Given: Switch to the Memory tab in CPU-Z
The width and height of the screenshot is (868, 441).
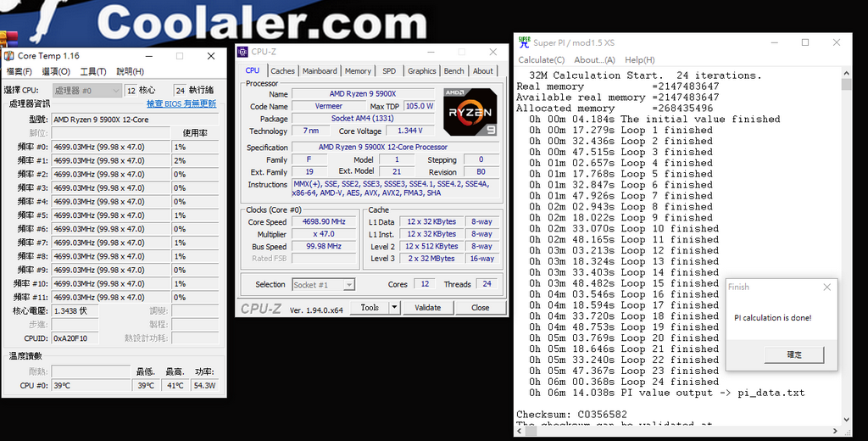Looking at the screenshot, I should pos(358,71).
